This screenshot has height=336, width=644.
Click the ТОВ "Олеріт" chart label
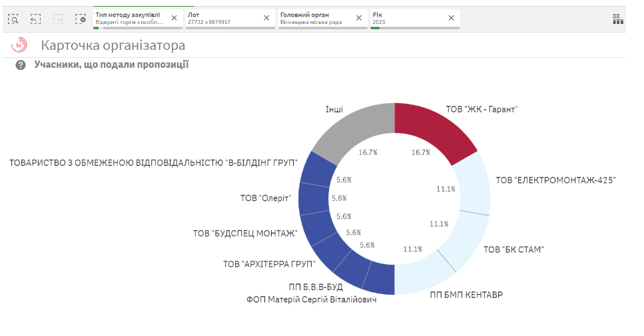[266, 198]
